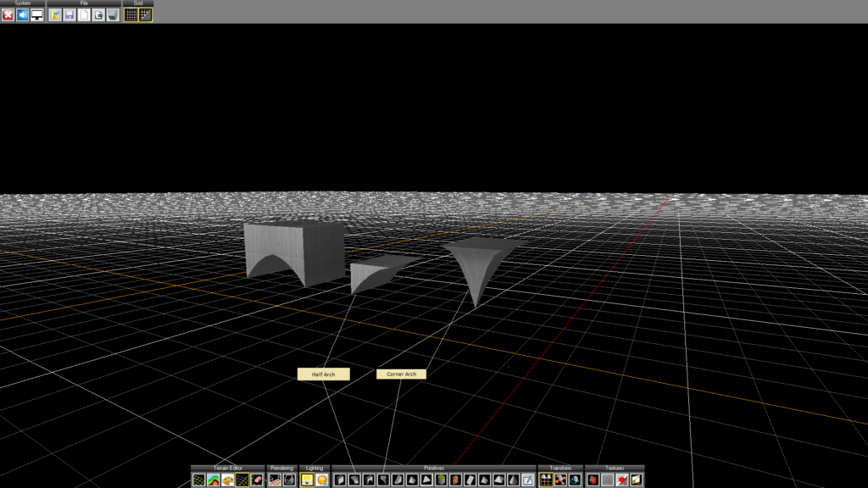This screenshot has height=488, width=868.
Task: Pick the plain grey texture swatch
Action: click(x=607, y=480)
